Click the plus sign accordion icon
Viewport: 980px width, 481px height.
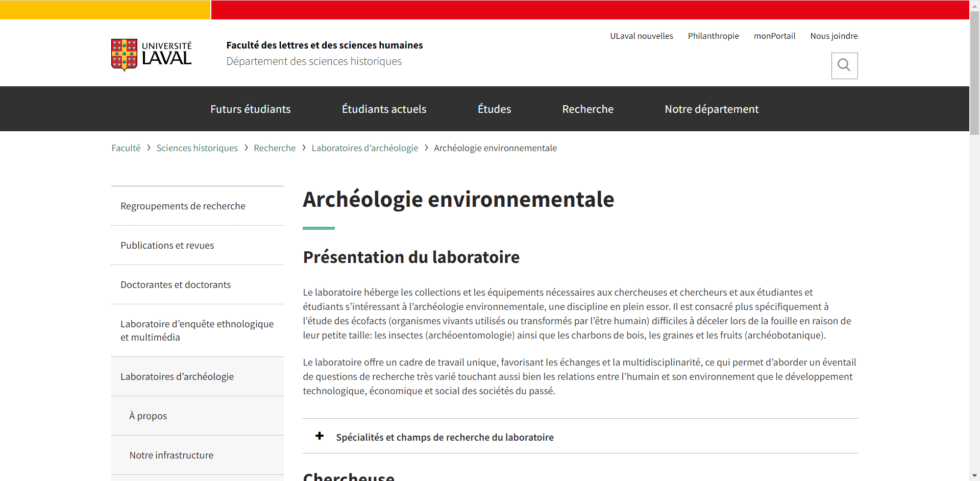click(320, 437)
